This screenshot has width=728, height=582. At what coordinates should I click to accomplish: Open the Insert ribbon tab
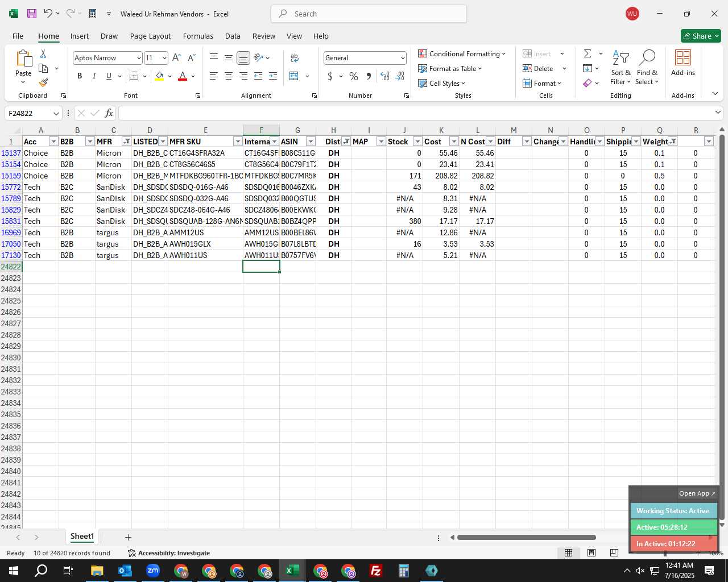tap(80, 36)
